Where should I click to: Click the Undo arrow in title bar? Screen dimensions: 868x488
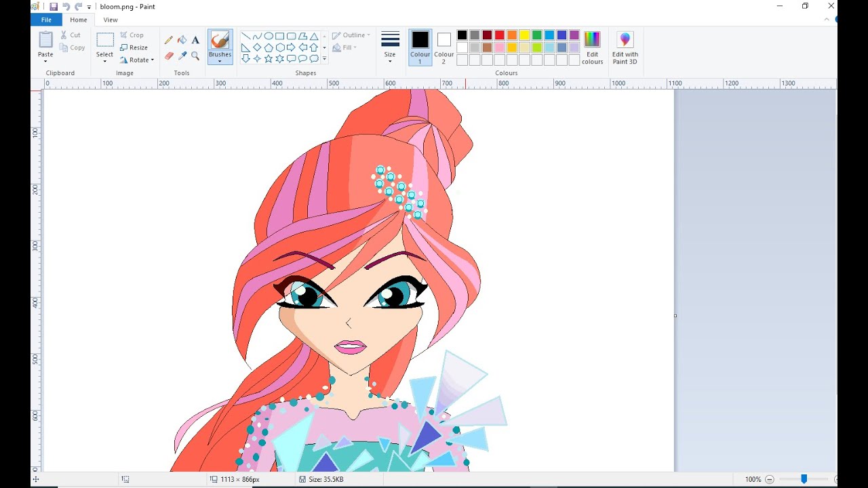click(x=66, y=6)
